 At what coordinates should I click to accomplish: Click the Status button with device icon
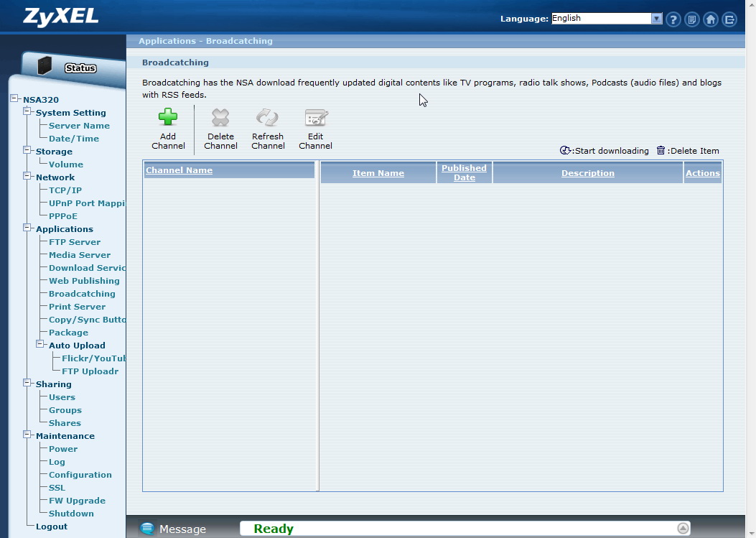tap(73, 67)
